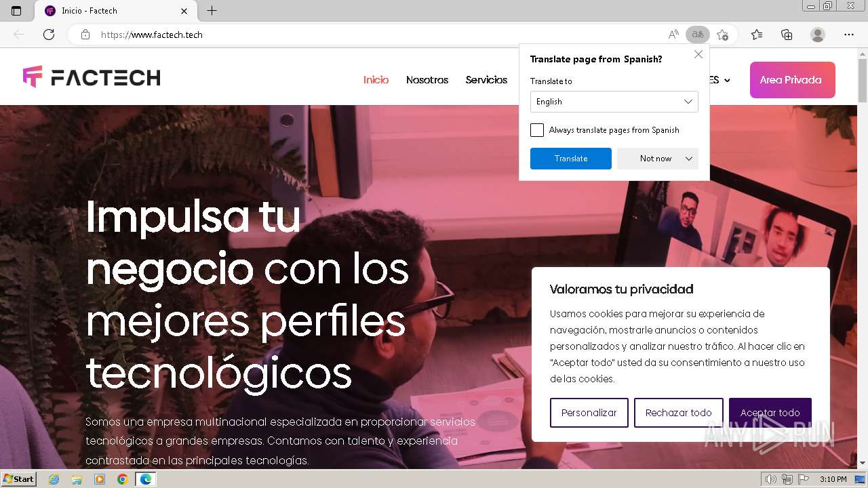Launch Internet Explorer from taskbar
Image resolution: width=868 pixels, height=488 pixels.
[x=54, y=479]
